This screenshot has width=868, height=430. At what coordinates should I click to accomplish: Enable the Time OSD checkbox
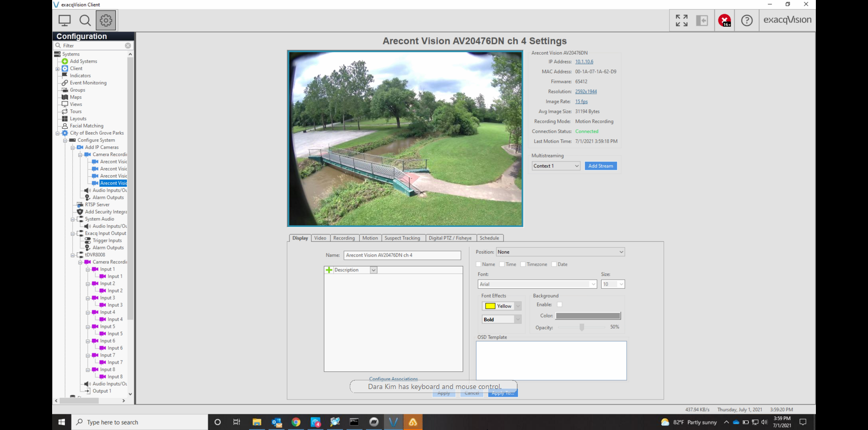point(502,264)
